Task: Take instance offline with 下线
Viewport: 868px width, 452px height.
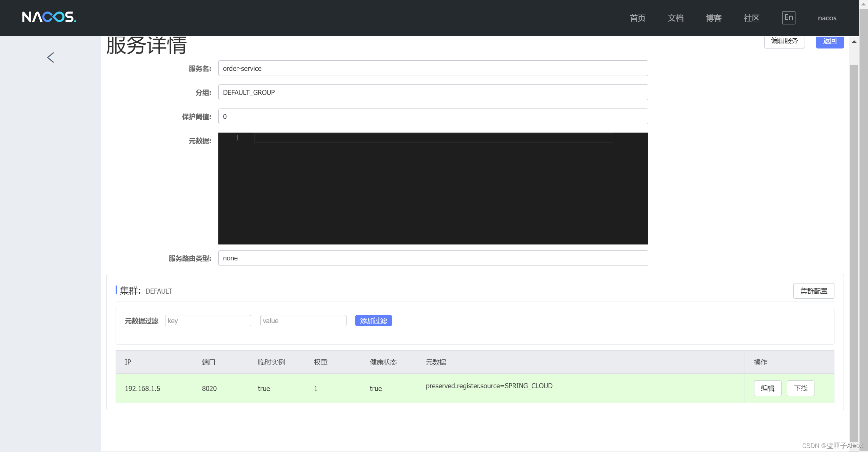Action: (801, 388)
